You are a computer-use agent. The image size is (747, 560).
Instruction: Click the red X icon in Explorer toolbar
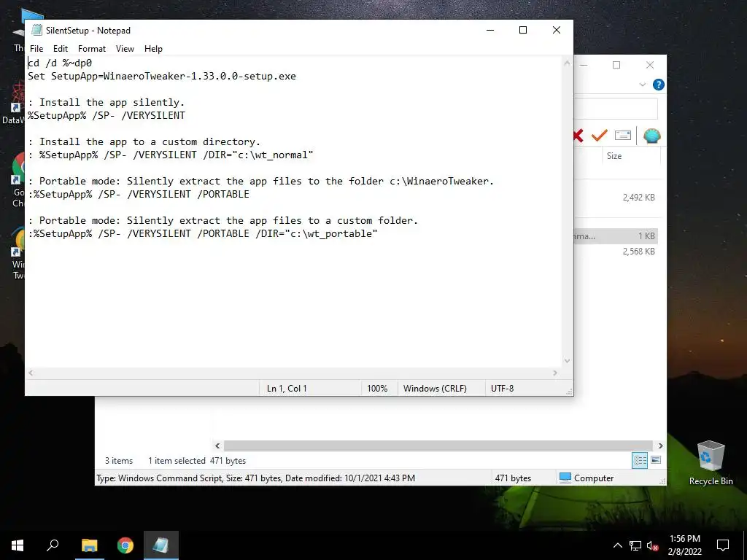click(578, 136)
